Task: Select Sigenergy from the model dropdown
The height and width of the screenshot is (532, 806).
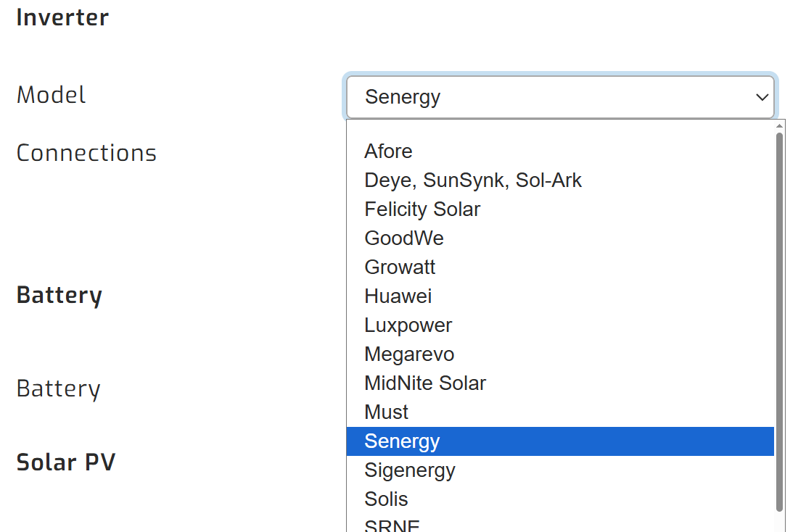Action: (x=410, y=470)
